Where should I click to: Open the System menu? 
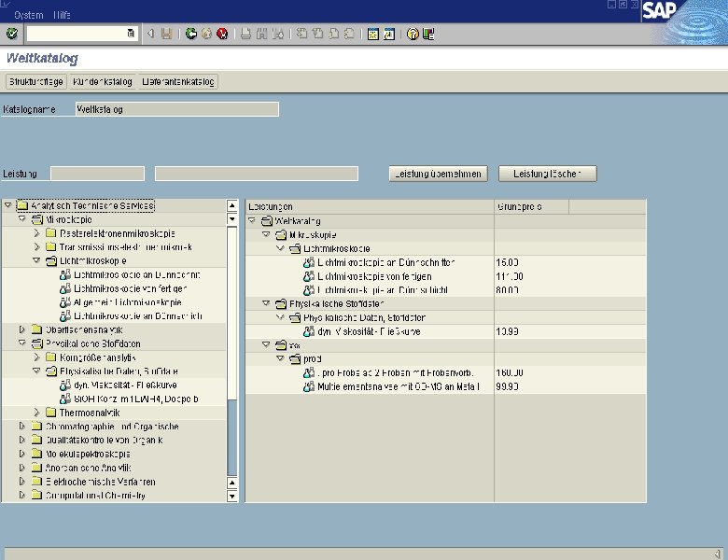[28, 15]
